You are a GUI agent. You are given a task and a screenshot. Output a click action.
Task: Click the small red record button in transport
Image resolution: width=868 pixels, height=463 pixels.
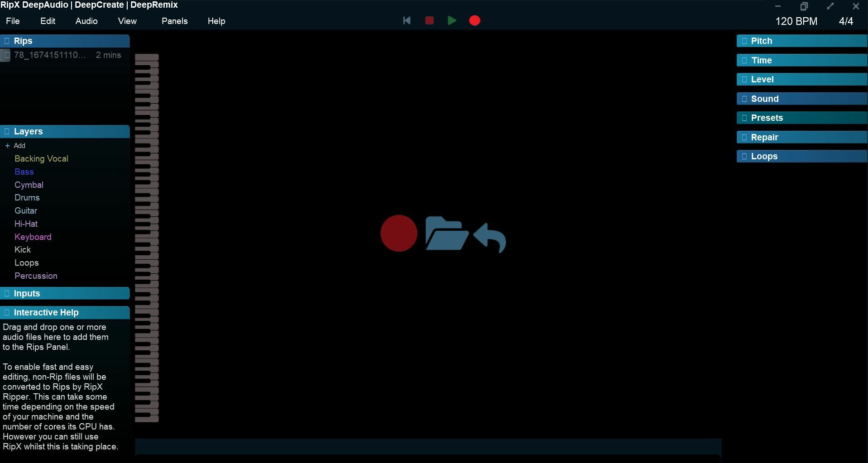[x=475, y=20]
